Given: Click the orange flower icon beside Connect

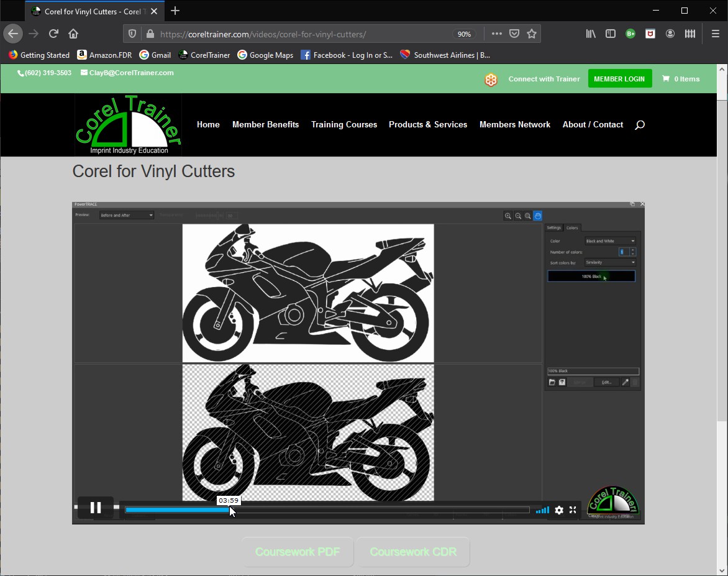Looking at the screenshot, I should (491, 80).
